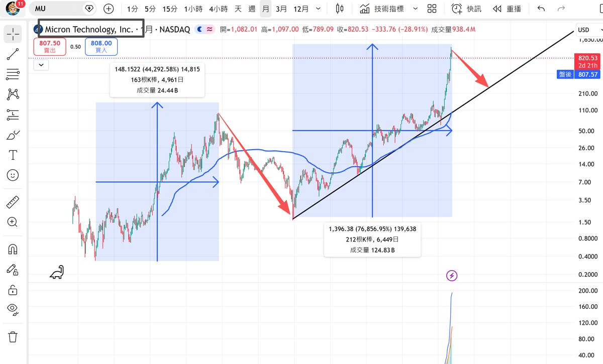Select the trend line drawing tool
This screenshot has height=364, width=603.
coord(13,55)
